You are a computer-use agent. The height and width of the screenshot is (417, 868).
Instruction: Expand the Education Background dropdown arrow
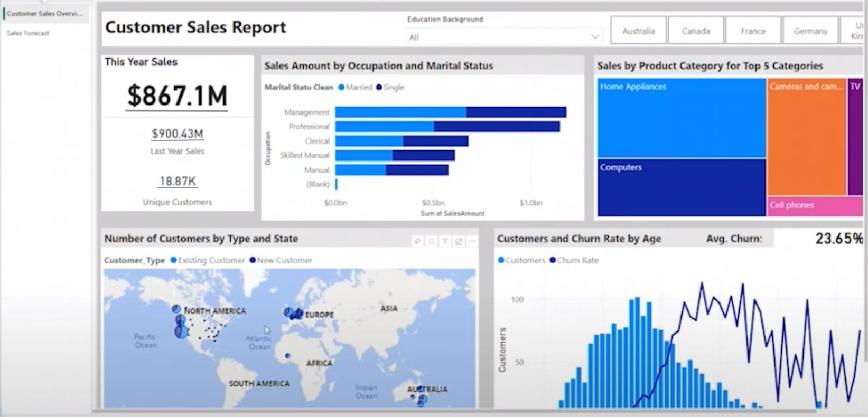(x=595, y=37)
